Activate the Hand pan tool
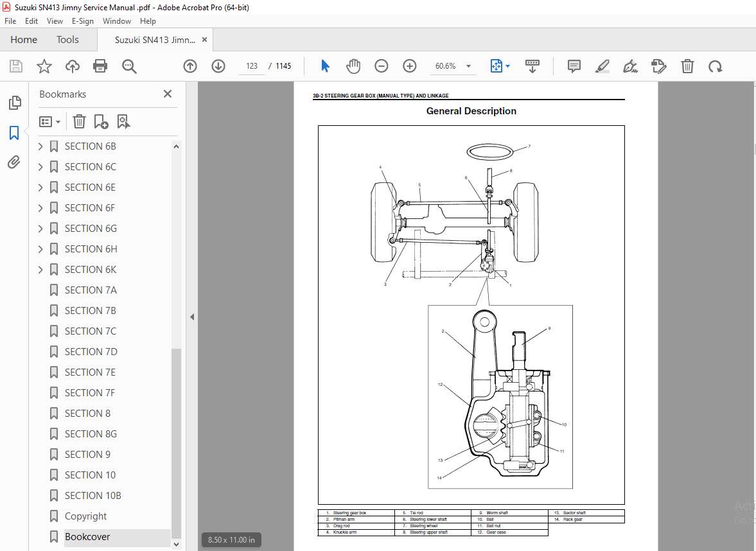This screenshot has width=756, height=551. click(x=353, y=66)
